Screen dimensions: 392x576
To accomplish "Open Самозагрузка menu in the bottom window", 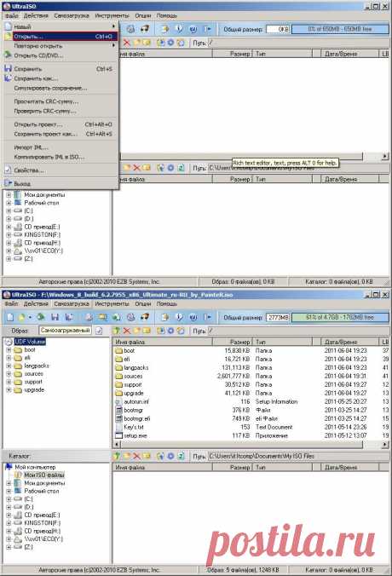I will coord(72,304).
